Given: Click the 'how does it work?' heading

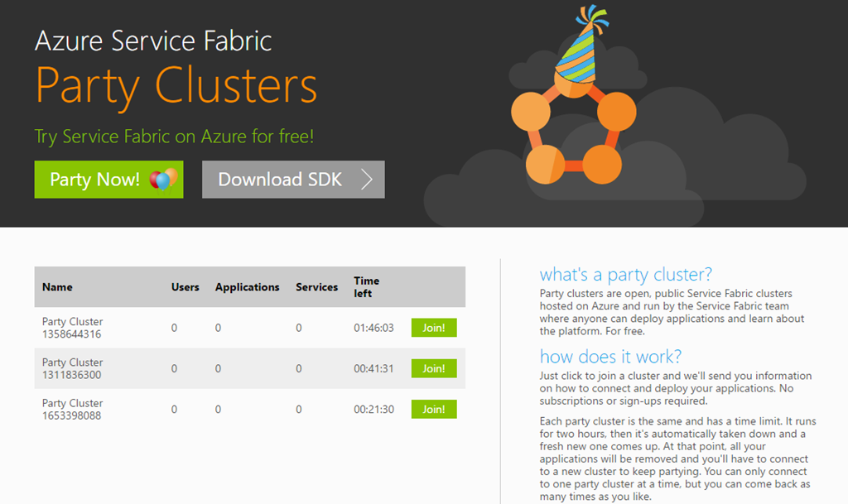Looking at the screenshot, I should click(610, 357).
